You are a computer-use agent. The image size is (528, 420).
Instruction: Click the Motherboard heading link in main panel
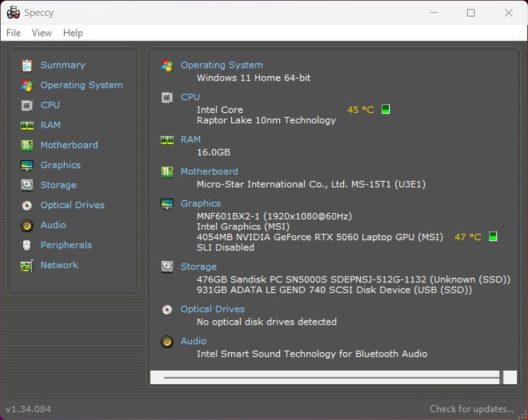coord(209,171)
